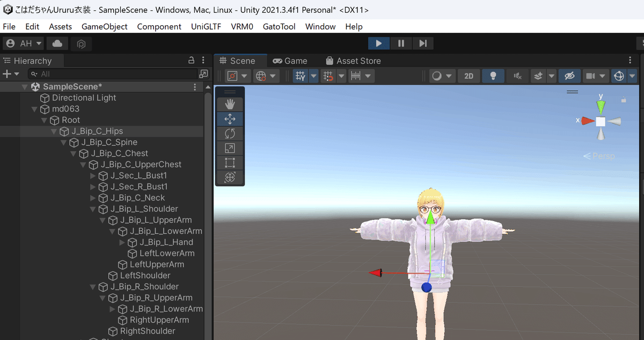Open the Hierarchy add (+) dropdown
Viewport: 644px width, 340px height.
[x=11, y=73]
